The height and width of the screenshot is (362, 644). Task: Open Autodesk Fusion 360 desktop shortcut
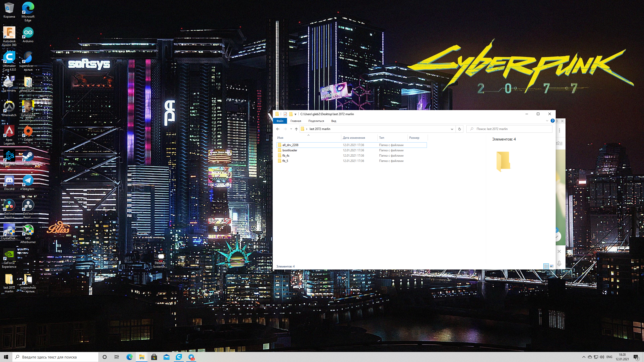tap(9, 36)
